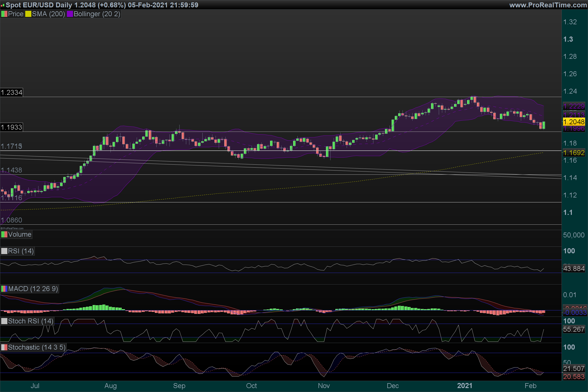Click the 1.2334 horizontal level label
This screenshot has width=588, height=392.
pos(12,93)
